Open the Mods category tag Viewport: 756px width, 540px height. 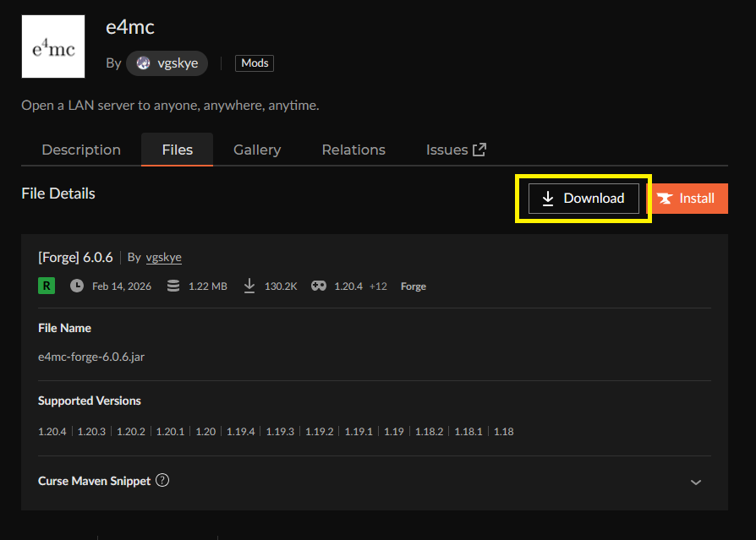(x=255, y=63)
